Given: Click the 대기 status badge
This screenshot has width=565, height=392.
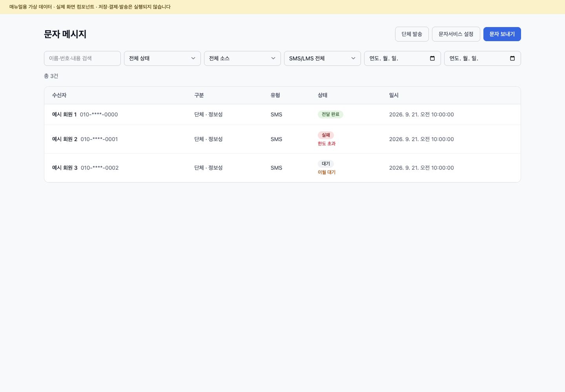Looking at the screenshot, I should tap(326, 164).
